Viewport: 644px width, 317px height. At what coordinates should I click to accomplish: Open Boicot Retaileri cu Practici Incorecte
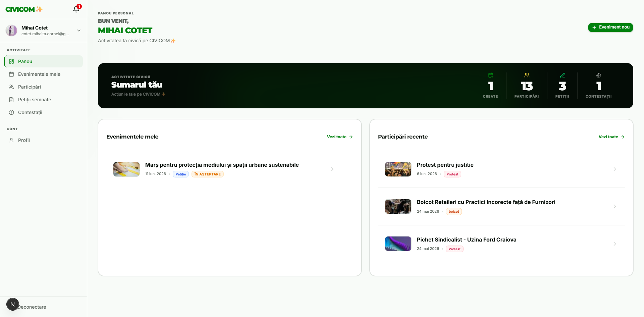tap(486, 202)
